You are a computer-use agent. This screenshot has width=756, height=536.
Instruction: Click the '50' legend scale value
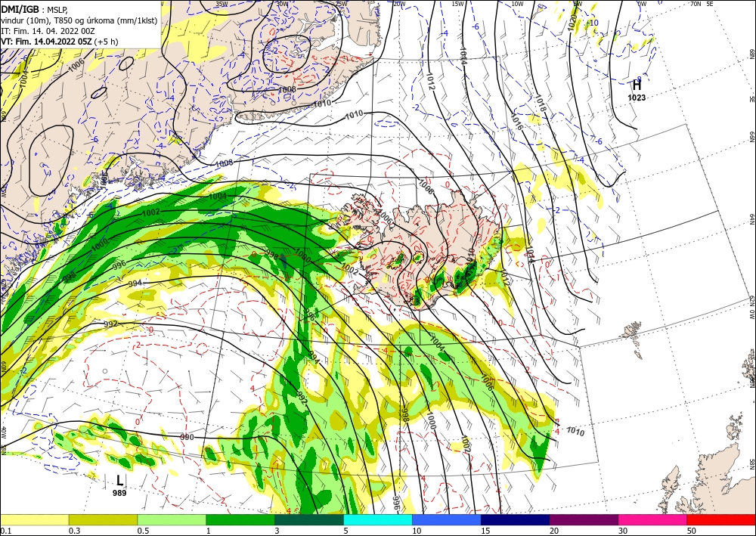pos(692,531)
